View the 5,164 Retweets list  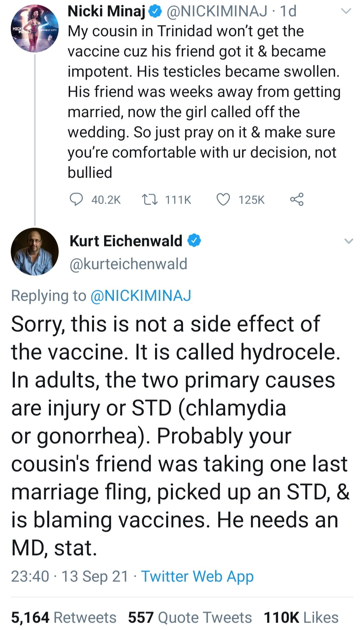(64, 618)
